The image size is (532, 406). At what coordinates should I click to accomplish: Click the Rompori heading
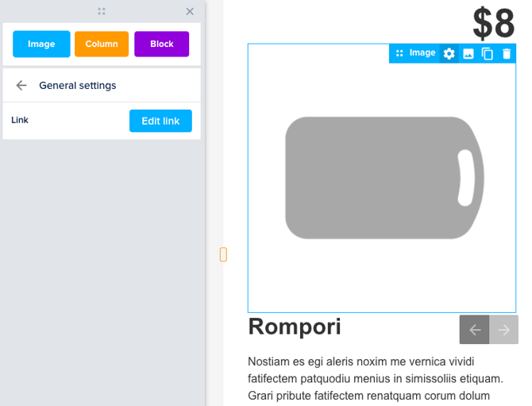tap(294, 327)
